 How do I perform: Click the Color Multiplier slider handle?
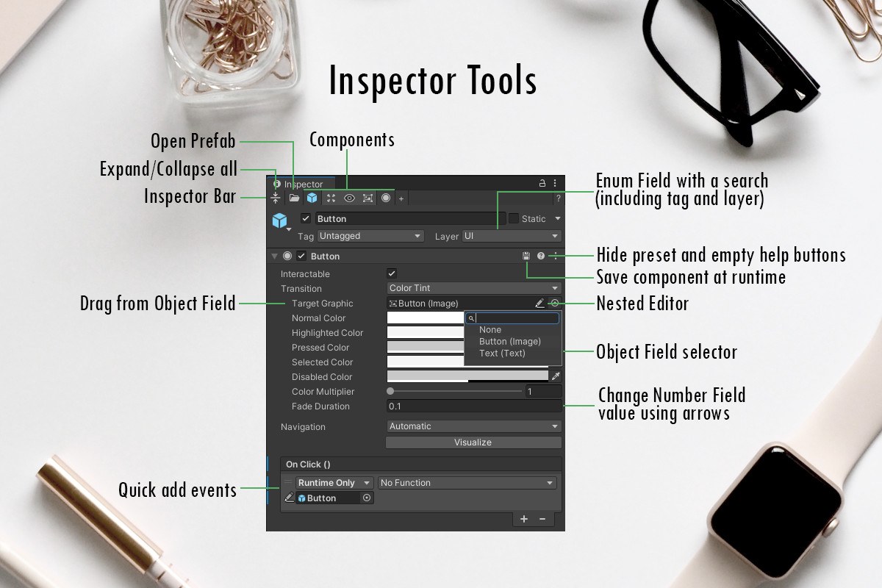pyautogui.click(x=390, y=391)
